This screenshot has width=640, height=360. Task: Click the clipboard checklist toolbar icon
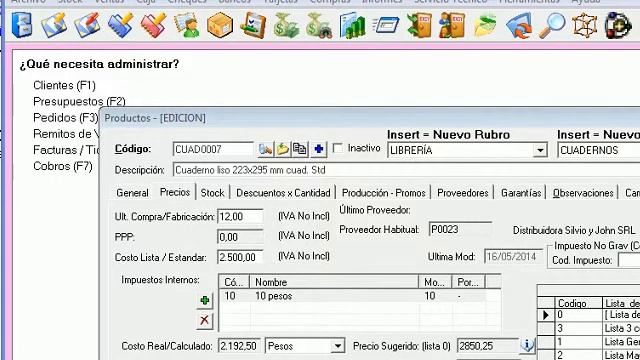tap(253, 25)
